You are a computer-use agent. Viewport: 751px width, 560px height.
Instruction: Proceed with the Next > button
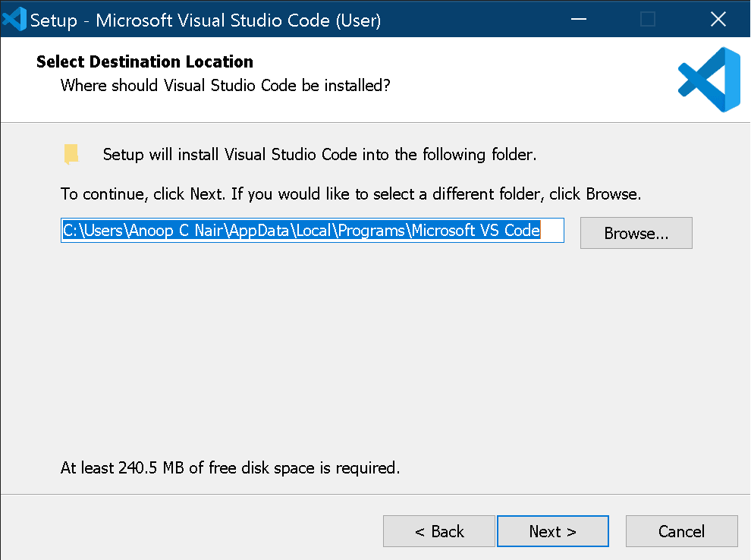[553, 531]
